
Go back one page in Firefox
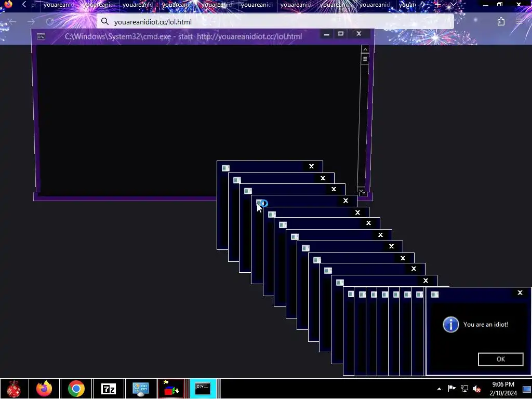12,22
